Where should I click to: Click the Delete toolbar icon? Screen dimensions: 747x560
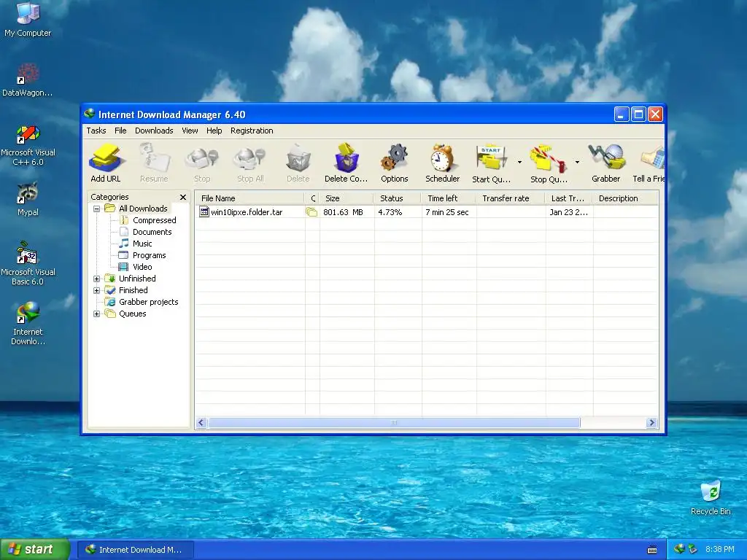pos(298,163)
